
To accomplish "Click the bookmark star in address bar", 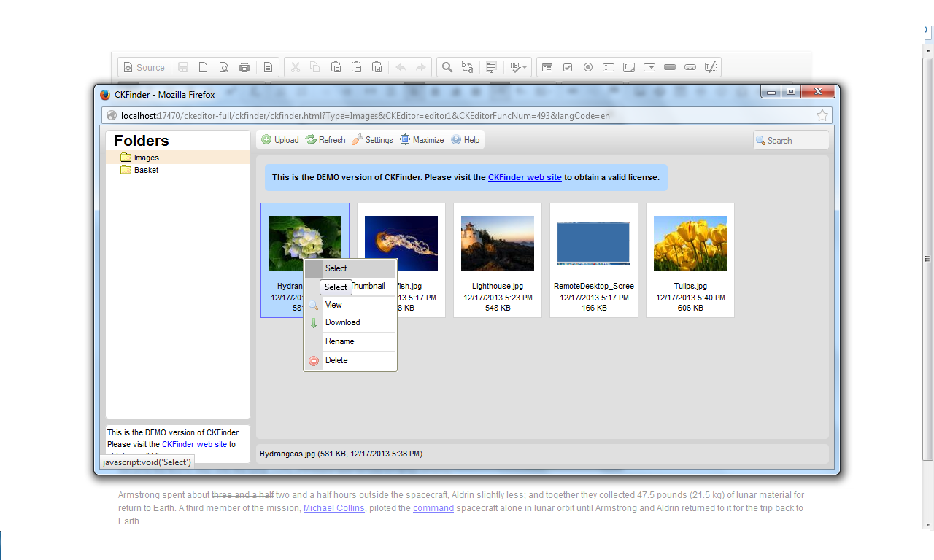I will point(822,115).
